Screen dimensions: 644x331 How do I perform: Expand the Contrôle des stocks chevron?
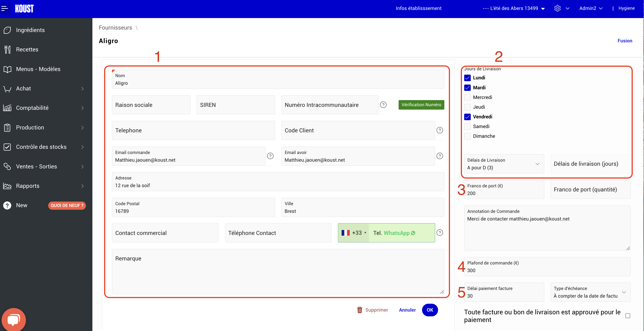pos(82,147)
